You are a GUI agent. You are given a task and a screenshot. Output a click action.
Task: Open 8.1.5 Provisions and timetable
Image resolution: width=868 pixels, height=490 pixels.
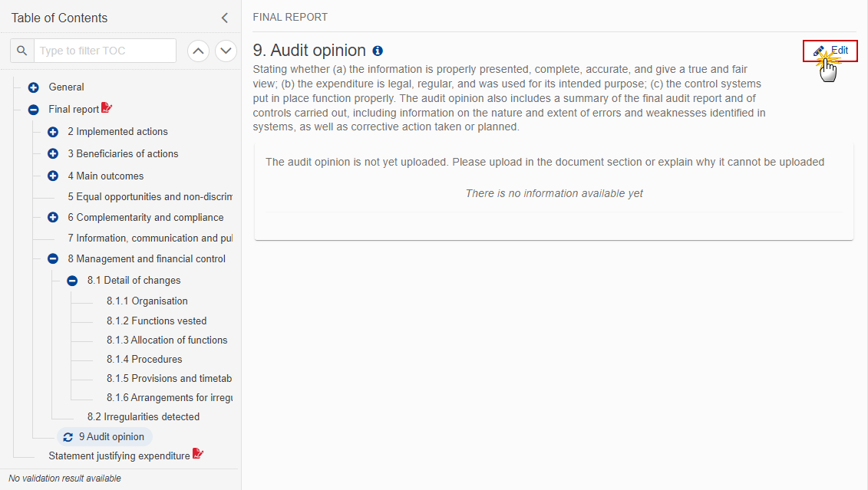click(169, 378)
